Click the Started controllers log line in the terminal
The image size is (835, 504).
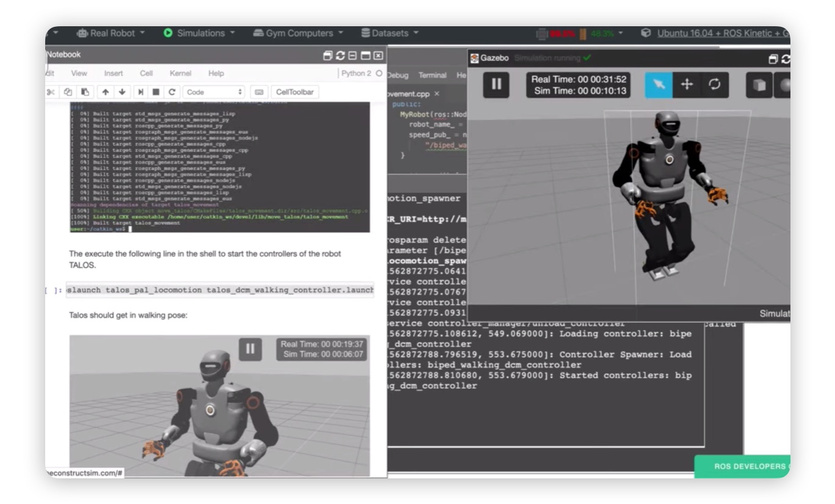click(x=539, y=380)
